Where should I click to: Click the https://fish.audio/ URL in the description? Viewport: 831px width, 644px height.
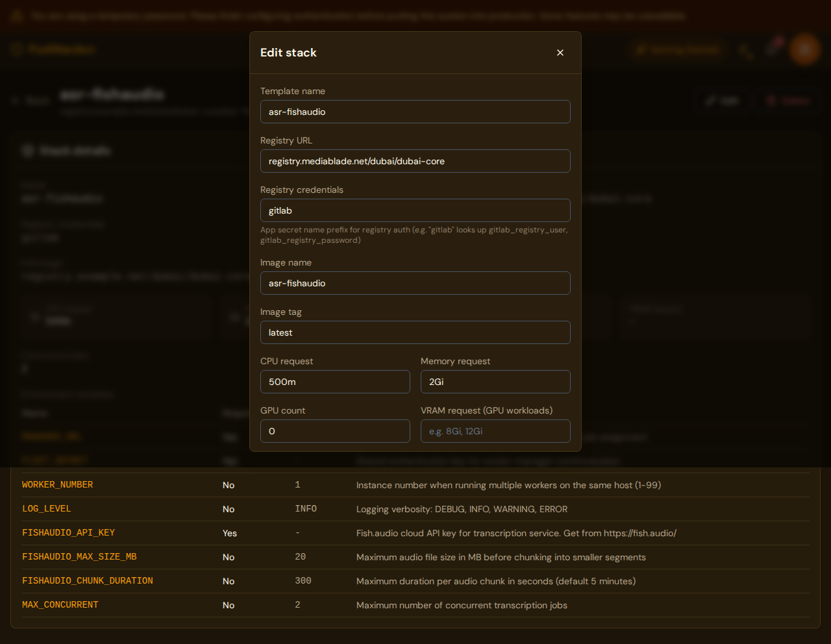point(641,533)
